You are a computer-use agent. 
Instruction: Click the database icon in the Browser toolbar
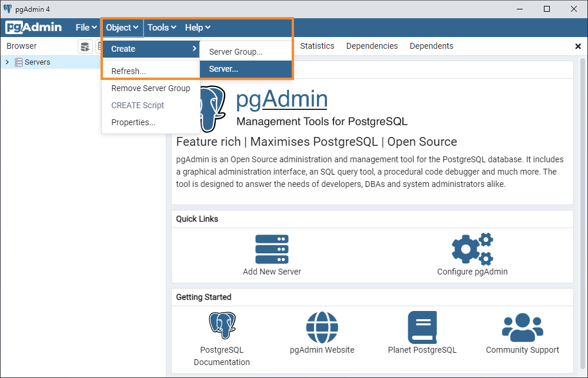tap(85, 46)
